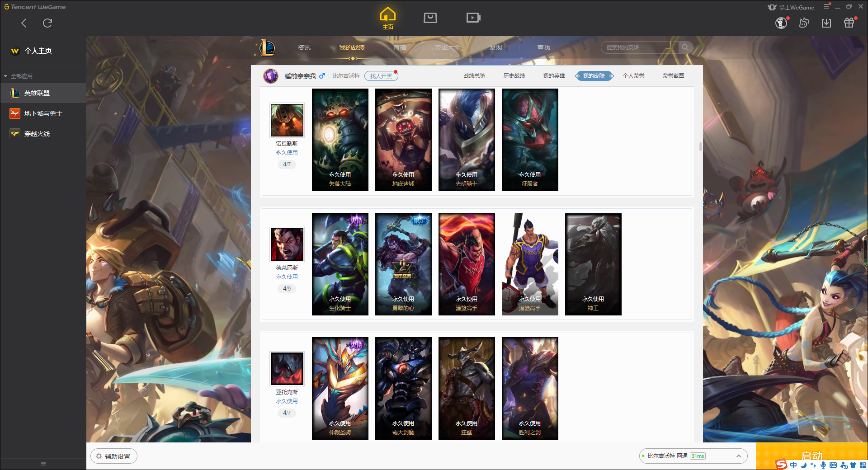868x470 pixels.
Task: Switch to 个人荣誉 sub-tab
Action: pyautogui.click(x=633, y=76)
